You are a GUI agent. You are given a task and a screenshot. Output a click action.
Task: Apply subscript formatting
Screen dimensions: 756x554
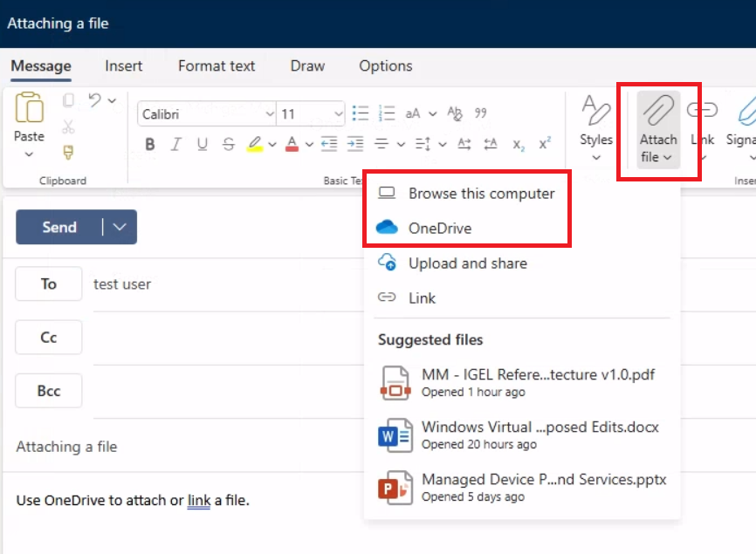[519, 145]
